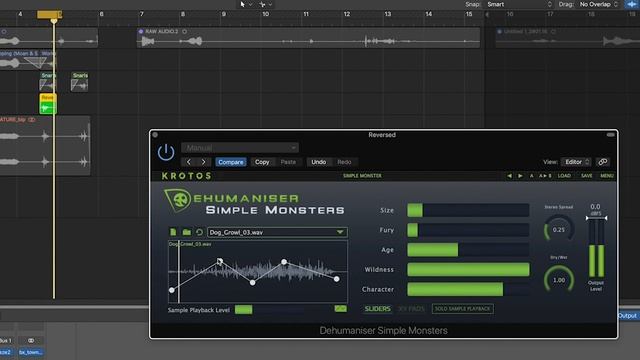The width and height of the screenshot is (640, 360).
Task: Click the Copy button
Action: point(262,162)
